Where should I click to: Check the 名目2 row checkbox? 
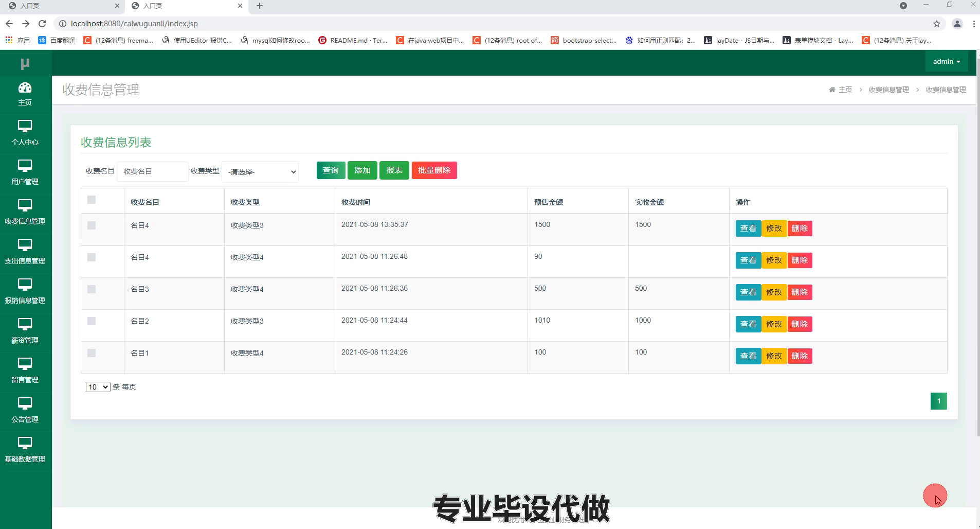tap(92, 321)
